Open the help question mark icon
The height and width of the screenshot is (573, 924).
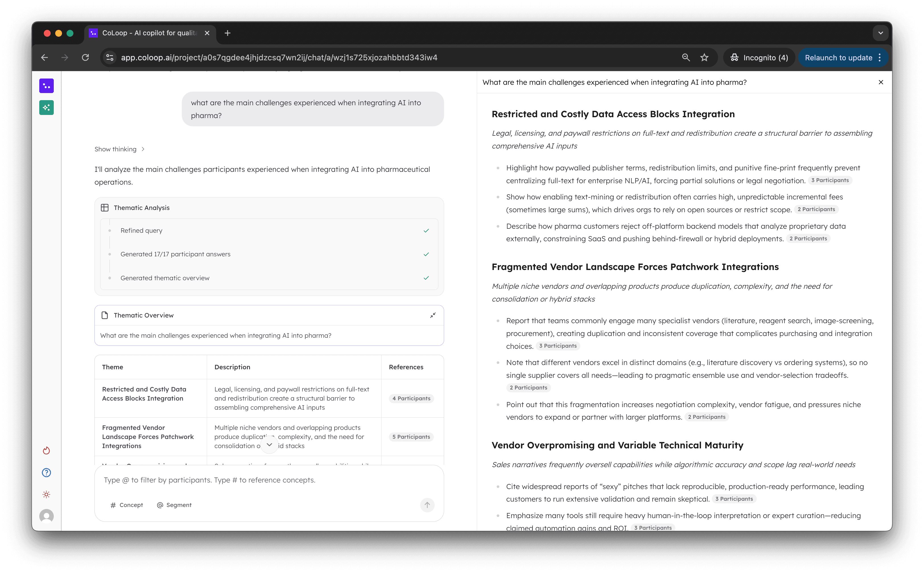(46, 473)
